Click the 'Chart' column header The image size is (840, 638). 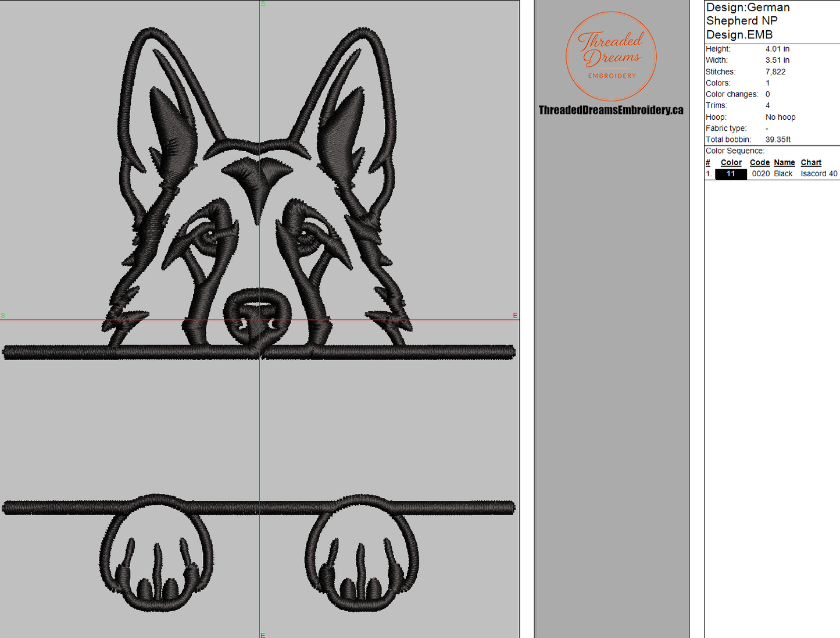pyautogui.click(x=811, y=163)
